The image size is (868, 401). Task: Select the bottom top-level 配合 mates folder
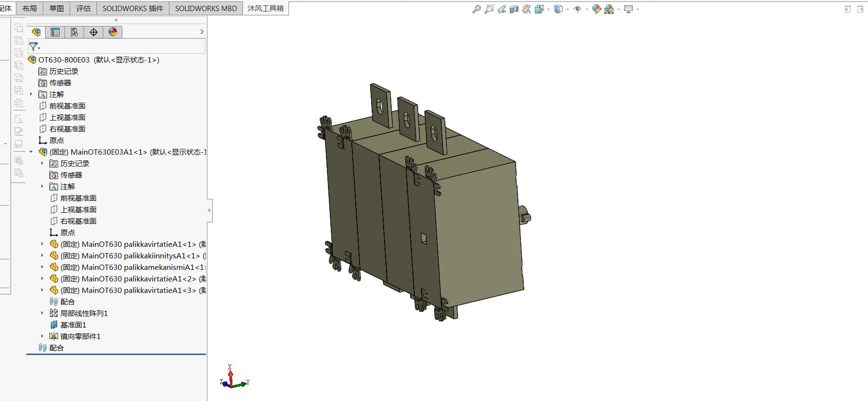pos(51,348)
